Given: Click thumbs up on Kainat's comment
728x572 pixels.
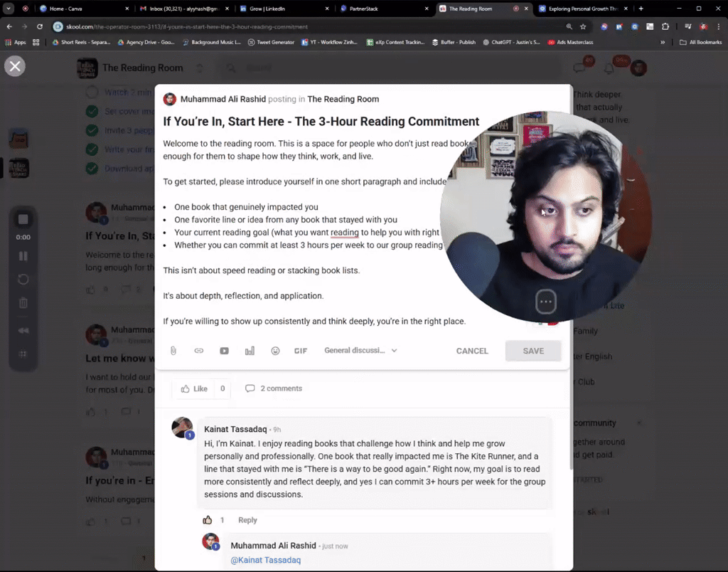Looking at the screenshot, I should 207,520.
